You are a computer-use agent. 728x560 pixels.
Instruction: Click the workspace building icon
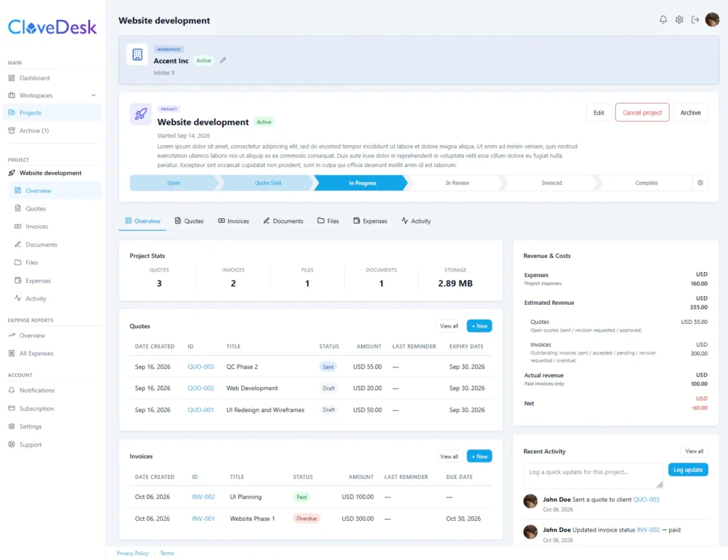coord(137,54)
